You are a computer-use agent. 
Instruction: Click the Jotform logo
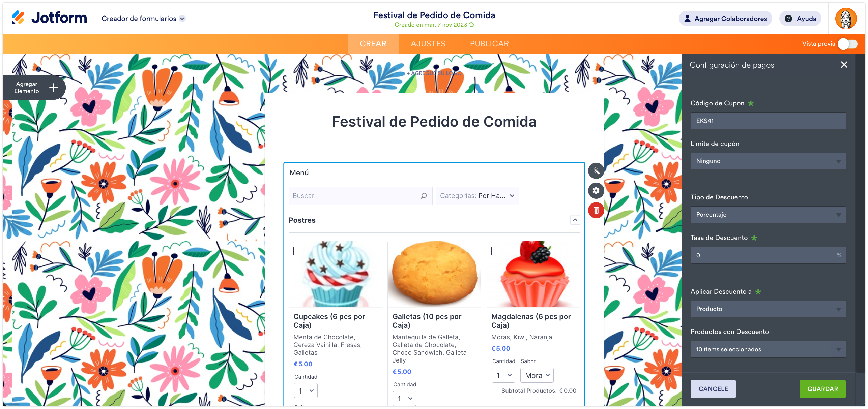49,18
